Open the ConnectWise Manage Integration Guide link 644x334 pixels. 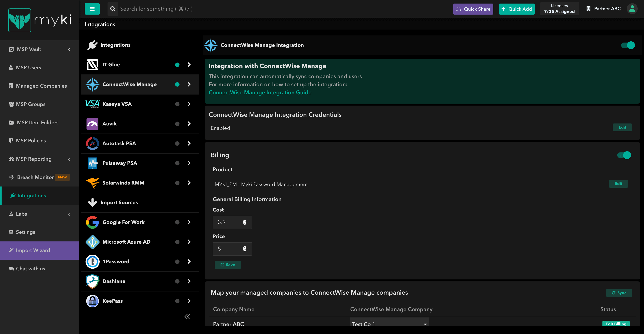click(260, 93)
